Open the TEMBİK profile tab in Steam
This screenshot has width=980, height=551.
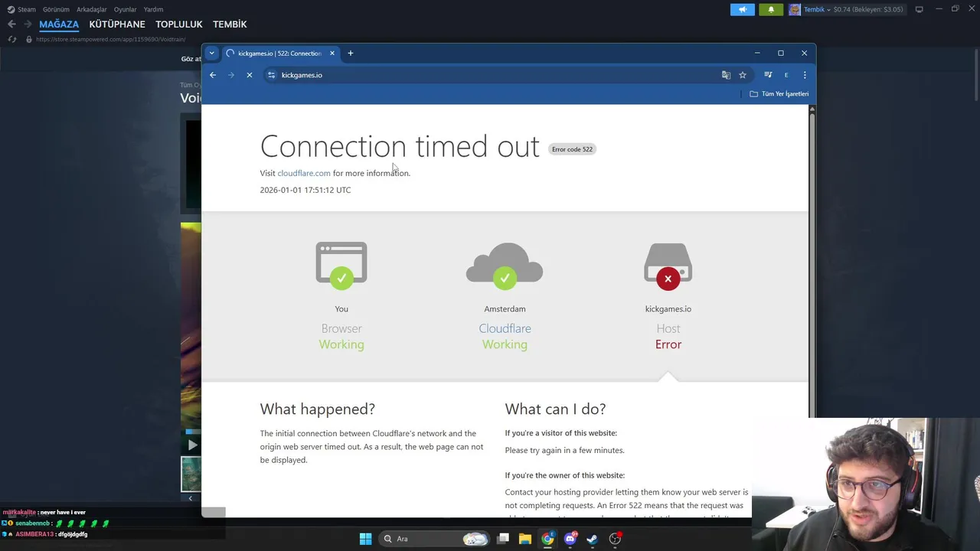[230, 24]
